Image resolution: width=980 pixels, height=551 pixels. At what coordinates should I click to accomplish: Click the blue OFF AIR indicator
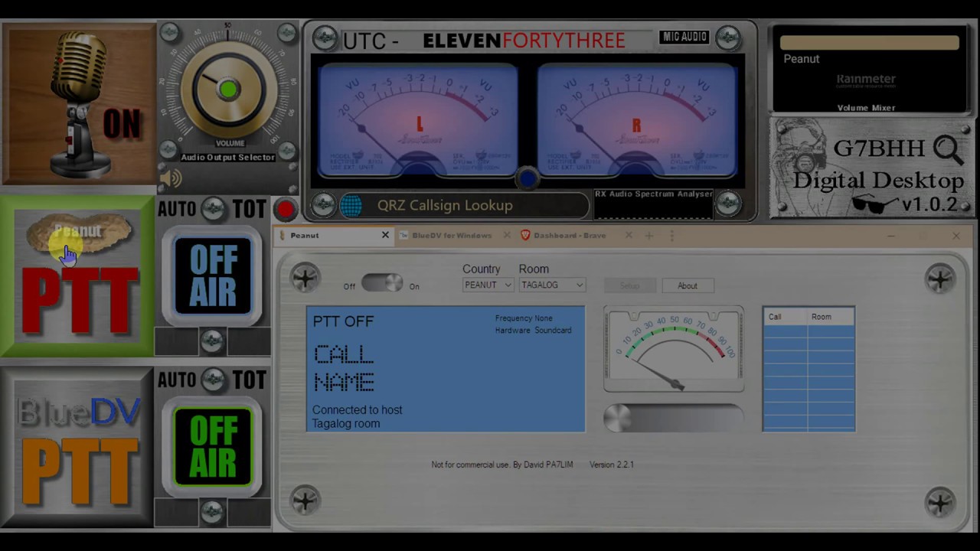212,275
